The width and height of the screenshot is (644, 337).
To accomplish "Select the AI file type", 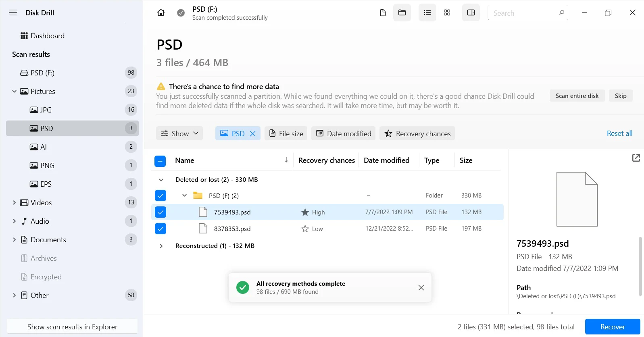I will click(72, 147).
